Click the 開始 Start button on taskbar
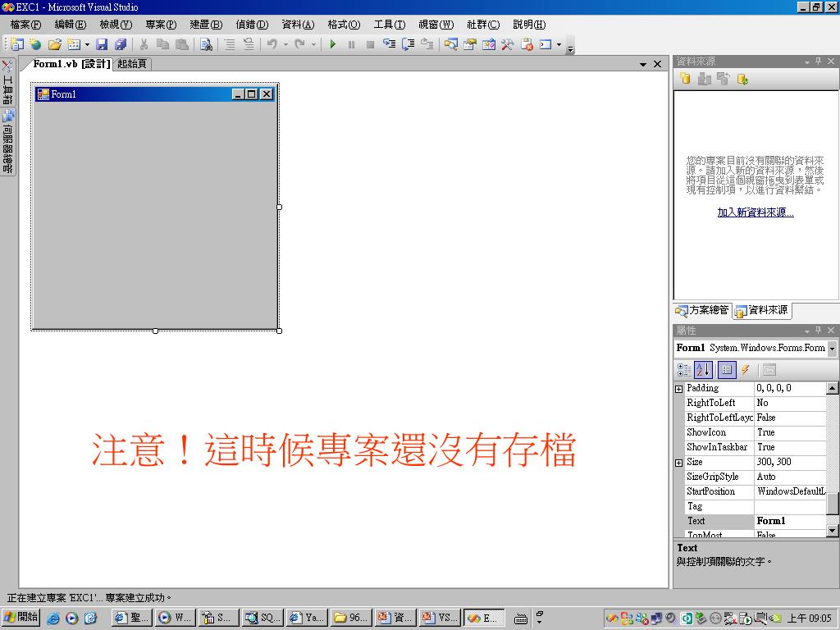 21,618
